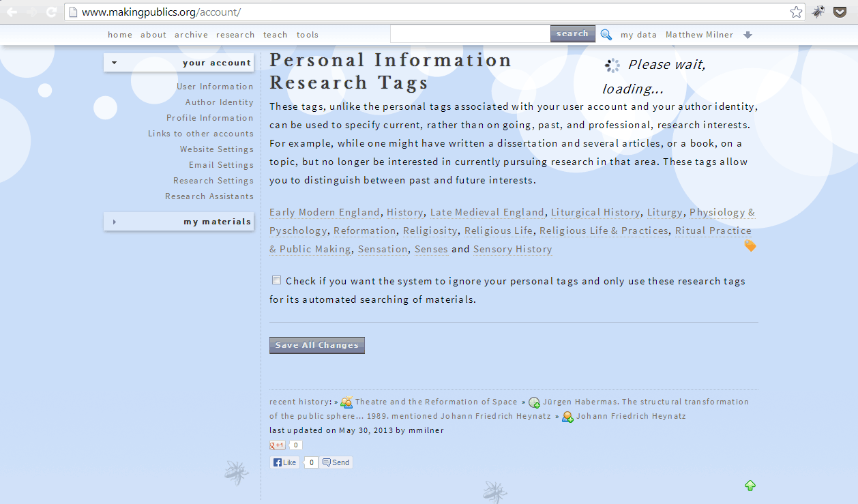Open the user dropdown arrow beside Matthew Milner
The width and height of the screenshot is (858, 504).
point(748,35)
